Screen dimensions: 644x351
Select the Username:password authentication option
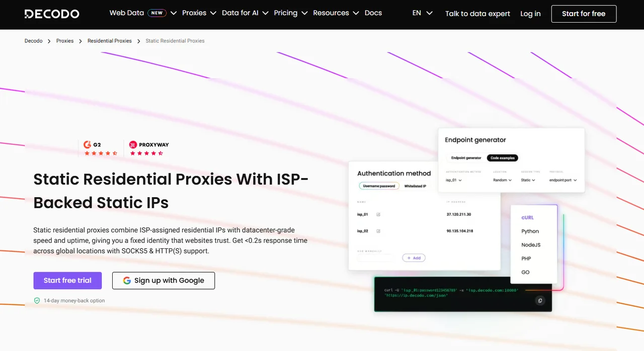[379, 186]
